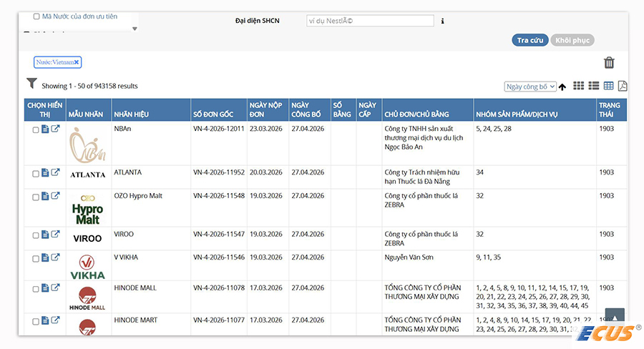Viewport: 644px width, 349px height.
Task: Sort by NHÃN HIỆU column header
Action: click(x=132, y=114)
